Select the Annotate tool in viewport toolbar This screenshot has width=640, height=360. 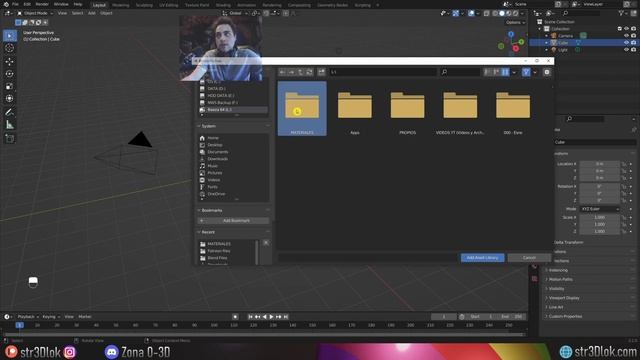[x=9, y=112]
